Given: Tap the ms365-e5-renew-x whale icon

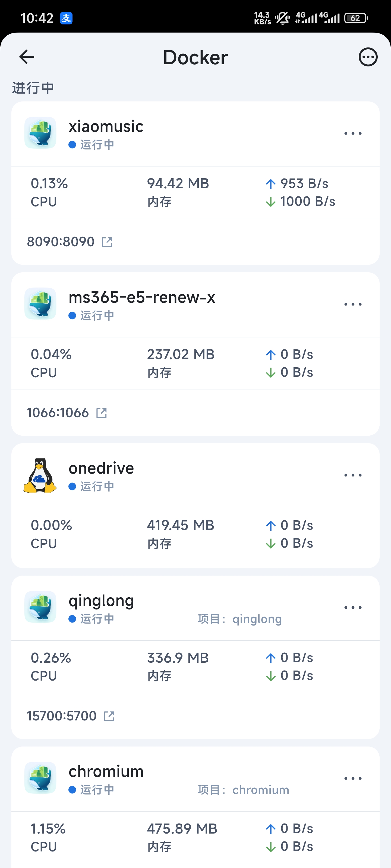Looking at the screenshot, I should point(40,304).
